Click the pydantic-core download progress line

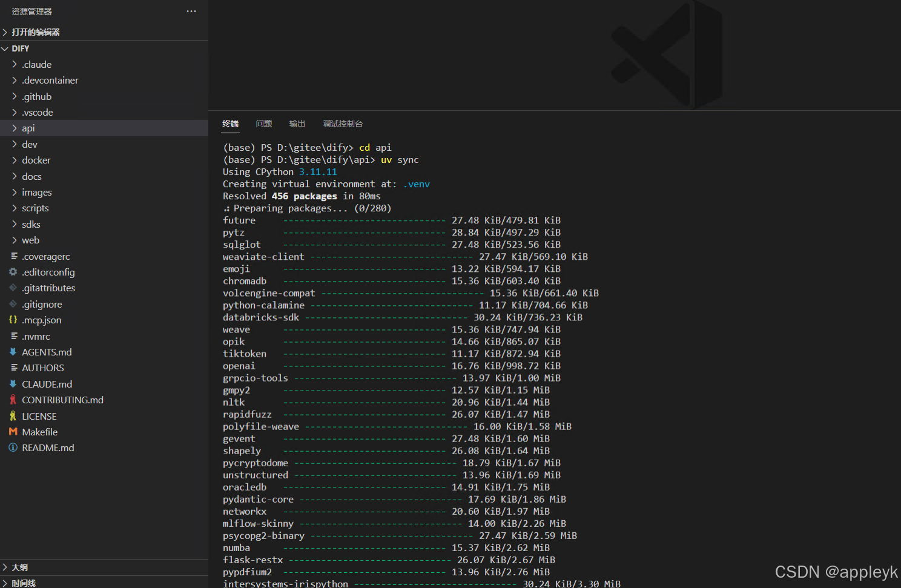click(394, 499)
